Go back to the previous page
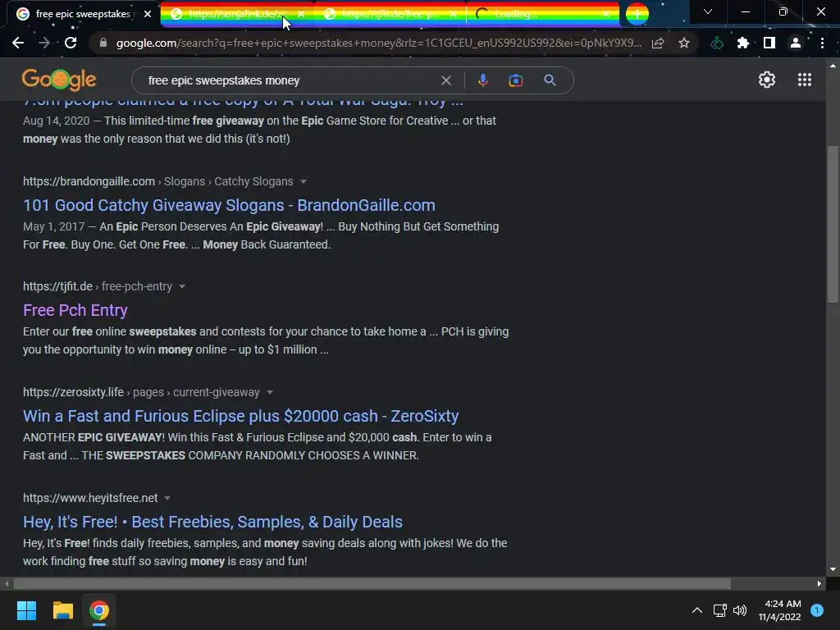Image resolution: width=840 pixels, height=630 pixels. (18, 43)
